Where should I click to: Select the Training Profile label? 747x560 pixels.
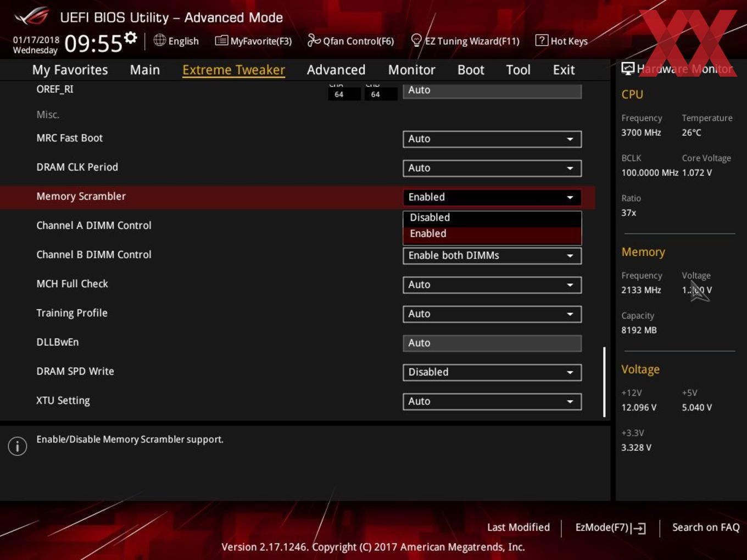tap(72, 313)
